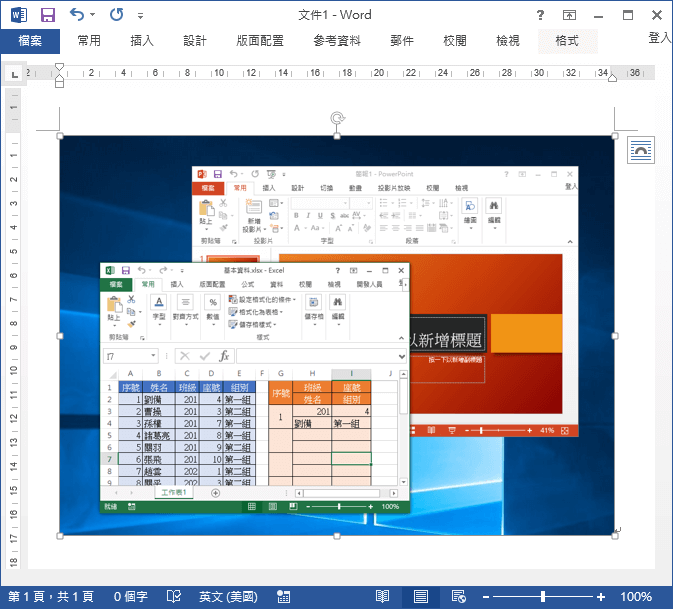Screen dimensions: 673x609
Task: Switch to the 郵件 ribbon tab
Action: click(402, 41)
